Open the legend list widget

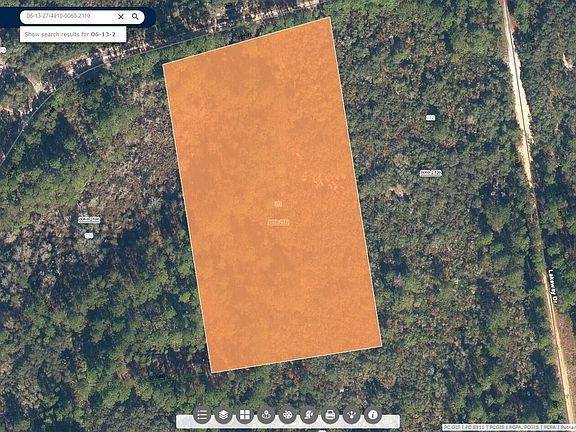tap(202, 415)
